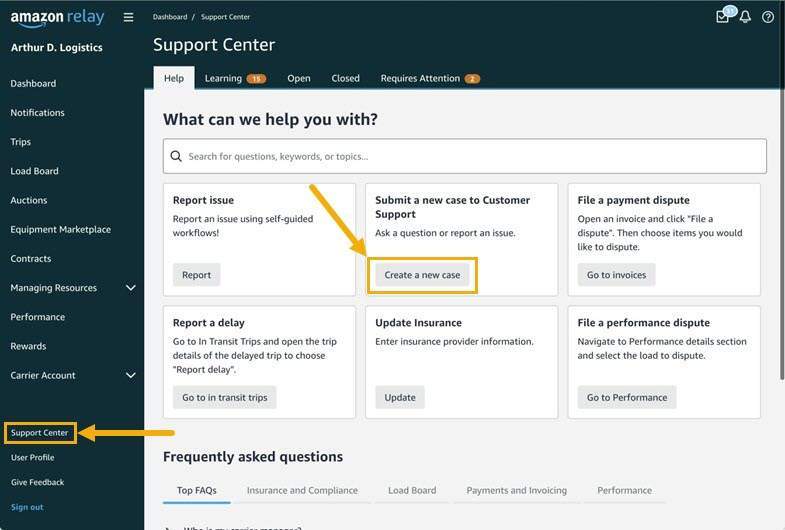The image size is (785, 530).
Task: Open Load Board from the sidebar
Action: (x=34, y=171)
